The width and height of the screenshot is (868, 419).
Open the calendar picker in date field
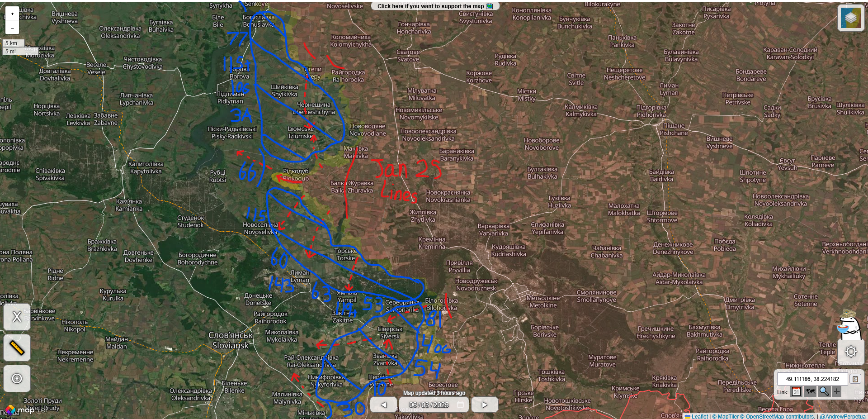461,405
